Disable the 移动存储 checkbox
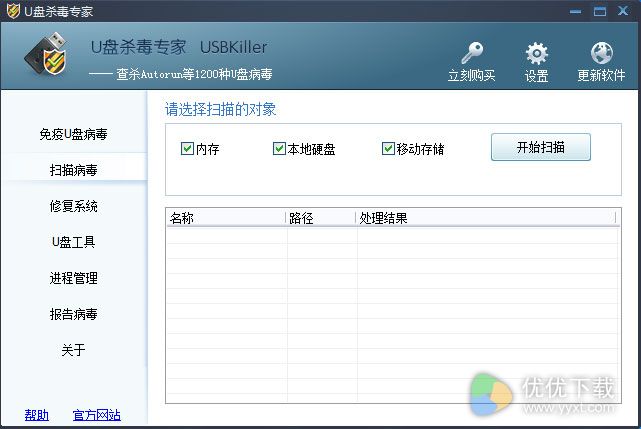This screenshot has width=641, height=429. tap(388, 148)
